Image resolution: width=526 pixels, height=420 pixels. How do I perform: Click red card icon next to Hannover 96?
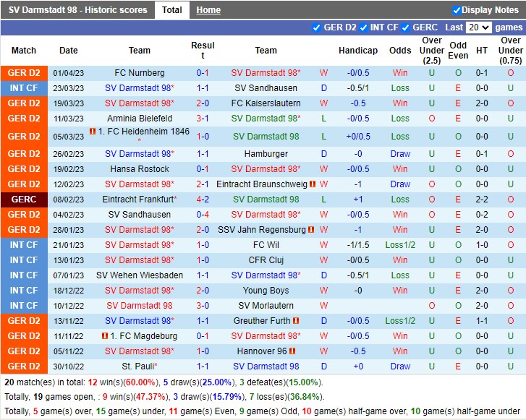292,351
